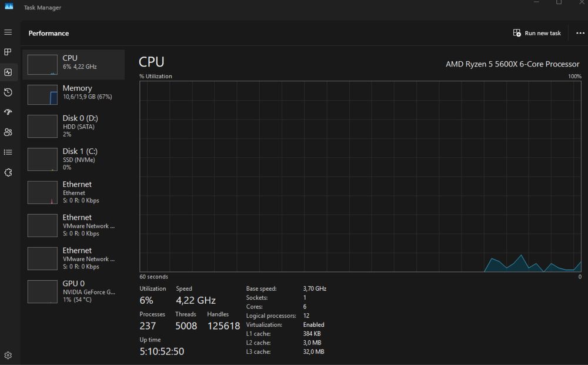Click the first Ethernet mini graph thumbnail
Viewport: 588px width, 365px height.
click(x=42, y=193)
